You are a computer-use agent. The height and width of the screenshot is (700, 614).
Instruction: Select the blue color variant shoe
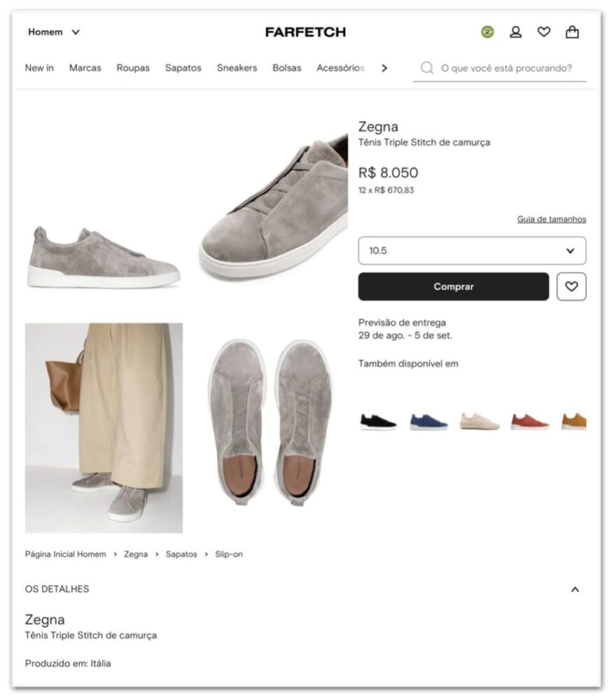pyautogui.click(x=428, y=421)
